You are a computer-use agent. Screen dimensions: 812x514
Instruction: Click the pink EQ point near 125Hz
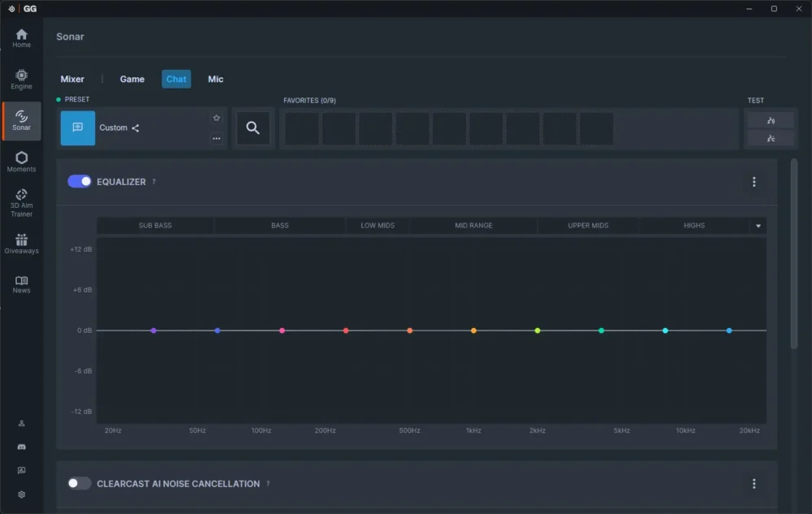click(282, 330)
